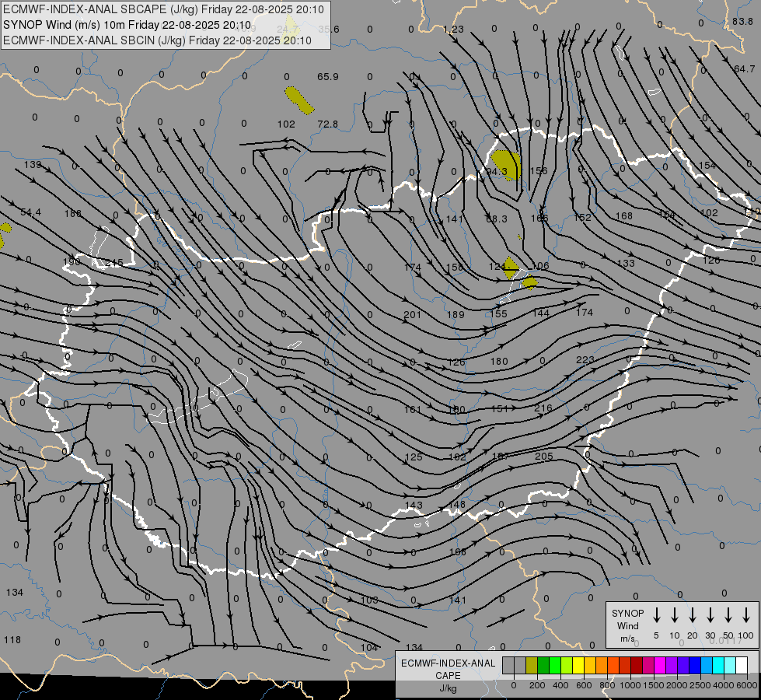Pick the dark red swatch in CAPE legend
Screen dimensions: 761x700
[637, 666]
